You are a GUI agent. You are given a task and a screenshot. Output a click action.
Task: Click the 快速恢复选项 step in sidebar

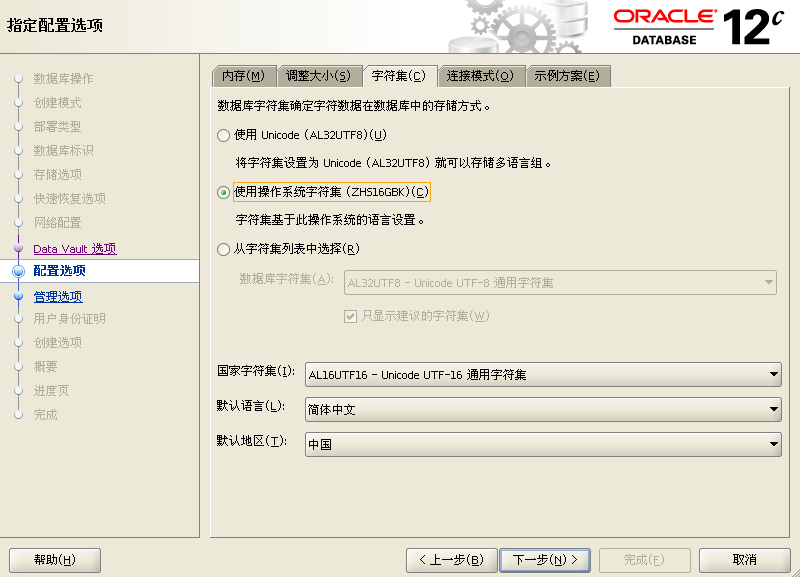[x=69, y=198]
